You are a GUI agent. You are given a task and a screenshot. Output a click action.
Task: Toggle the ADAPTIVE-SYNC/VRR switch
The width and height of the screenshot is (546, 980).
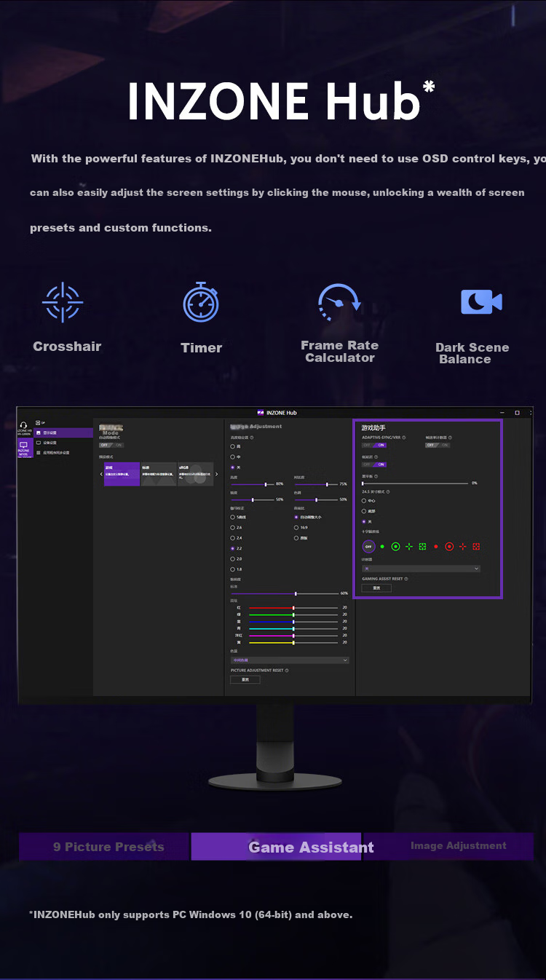[374, 445]
